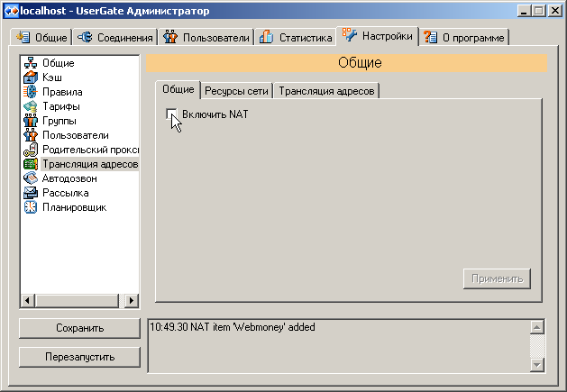567x392 pixels.
Task: Click the Автодозвон phone icon
Action: [x=31, y=178]
